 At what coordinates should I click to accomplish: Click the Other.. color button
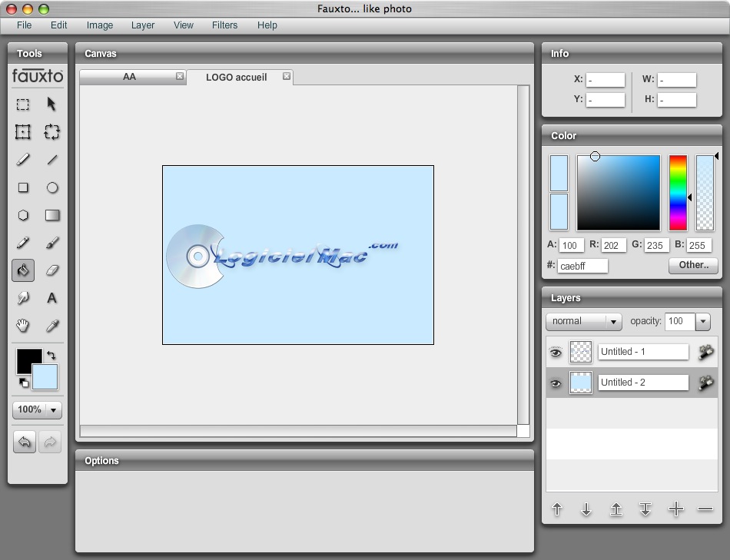pyautogui.click(x=694, y=265)
